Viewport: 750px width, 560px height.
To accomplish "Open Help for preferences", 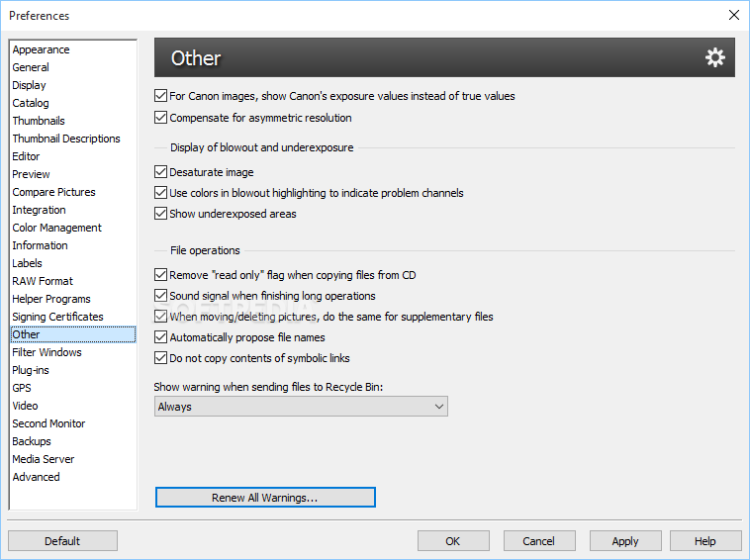I will (705, 541).
